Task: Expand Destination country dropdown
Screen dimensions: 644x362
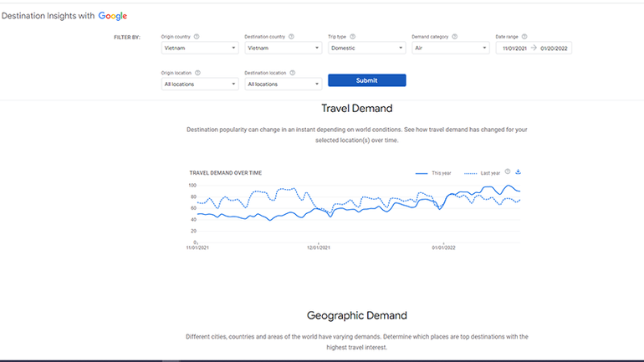Action: point(283,48)
